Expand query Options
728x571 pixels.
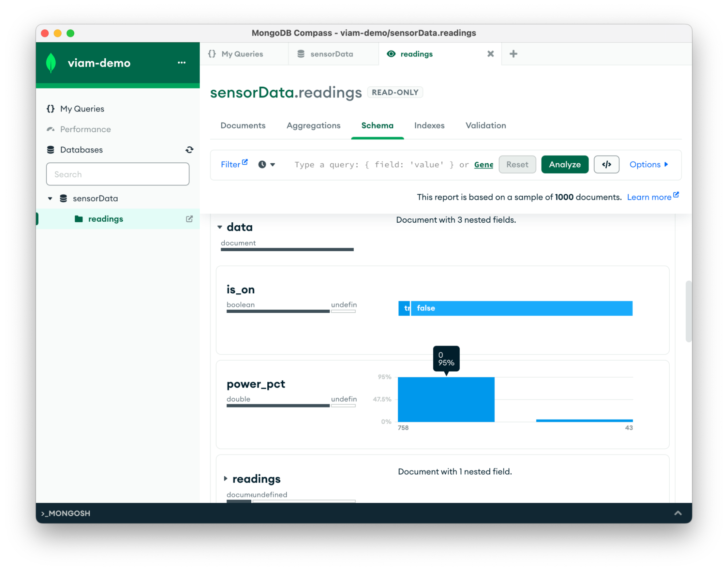coord(648,164)
